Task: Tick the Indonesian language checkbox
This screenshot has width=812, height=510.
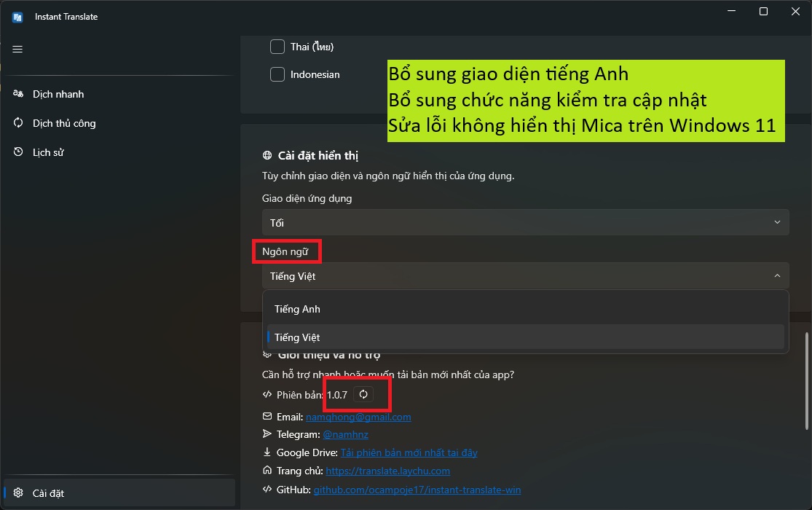Action: pyautogui.click(x=277, y=74)
